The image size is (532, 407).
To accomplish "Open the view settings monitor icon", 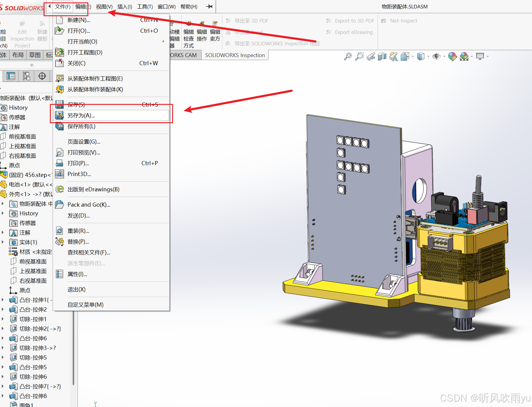I will [x=480, y=56].
